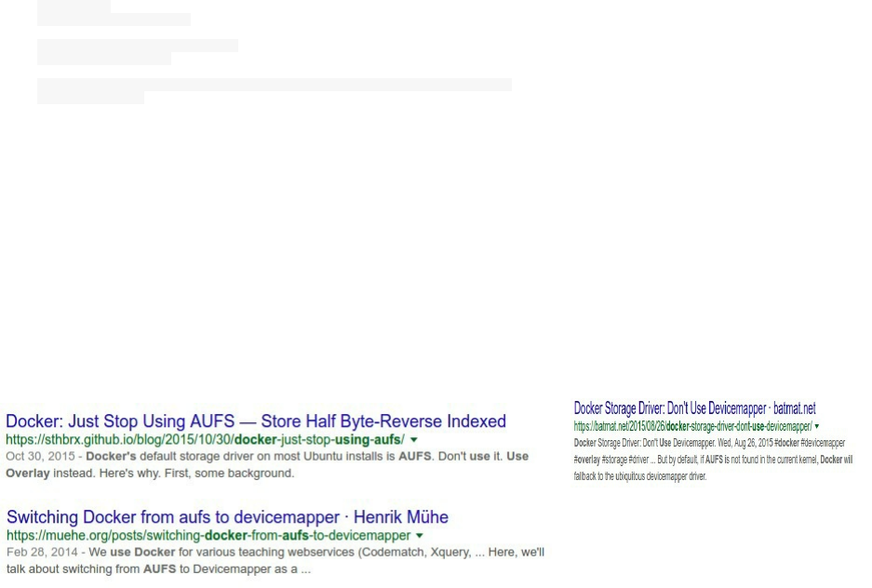Click the sthbrx.github.io green URL
Screen dimensions: 872x588
(206, 440)
